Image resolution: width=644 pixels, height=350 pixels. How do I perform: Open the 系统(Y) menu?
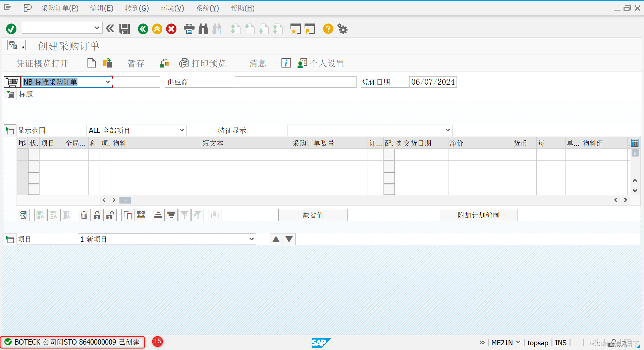(x=207, y=8)
